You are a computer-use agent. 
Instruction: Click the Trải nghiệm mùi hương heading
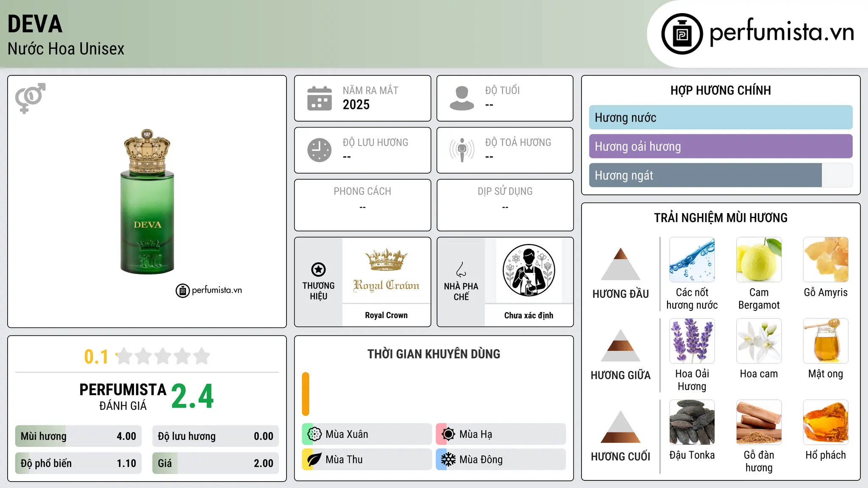721,218
